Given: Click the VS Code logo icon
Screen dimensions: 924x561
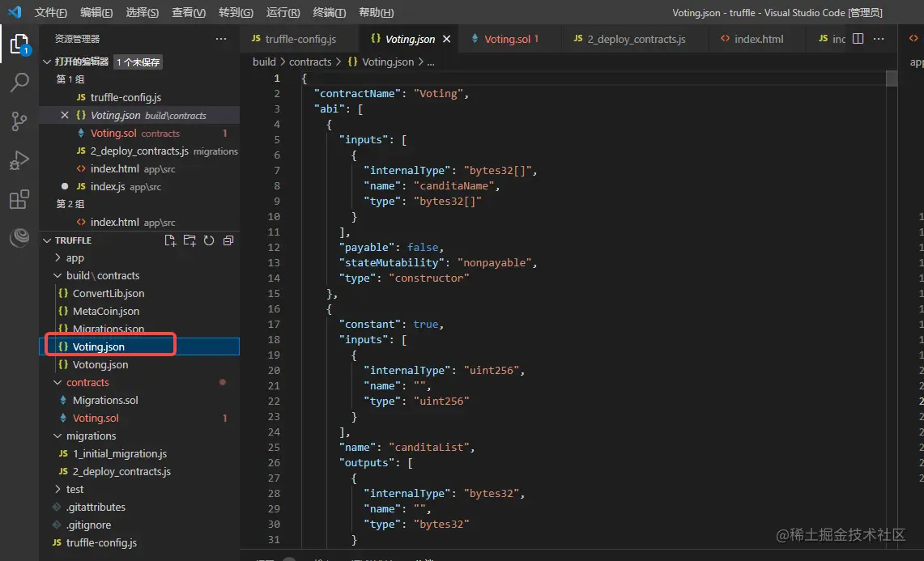Looking at the screenshot, I should [x=15, y=12].
